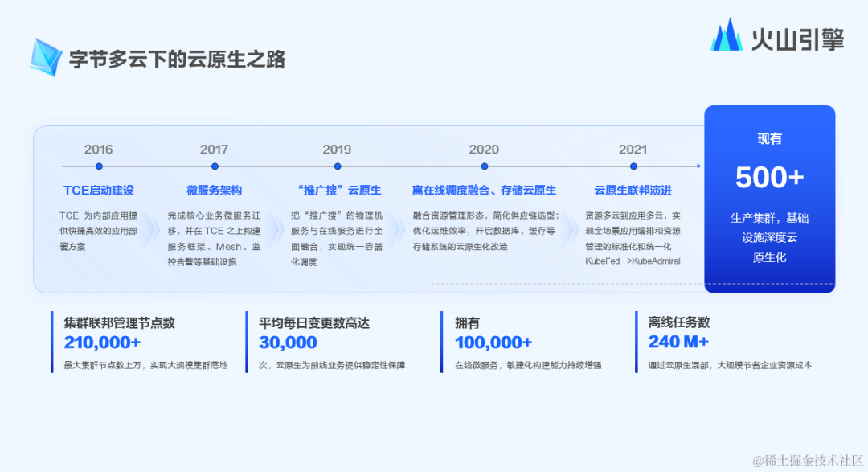Click the label 集群联邦管理节点数
This screenshot has height=472, width=868.
[120, 323]
